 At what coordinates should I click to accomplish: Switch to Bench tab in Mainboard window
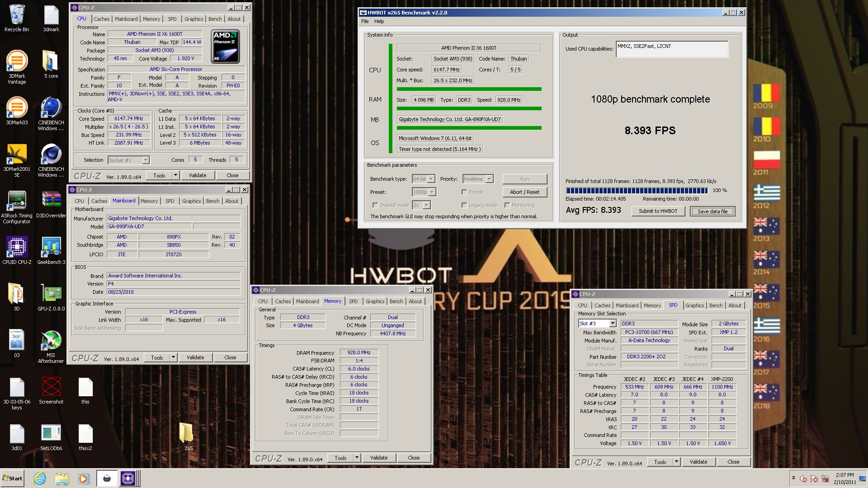click(x=212, y=201)
